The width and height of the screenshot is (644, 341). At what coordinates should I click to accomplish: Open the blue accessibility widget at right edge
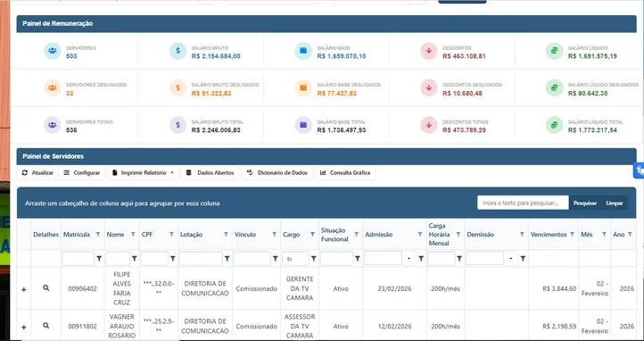tap(639, 170)
